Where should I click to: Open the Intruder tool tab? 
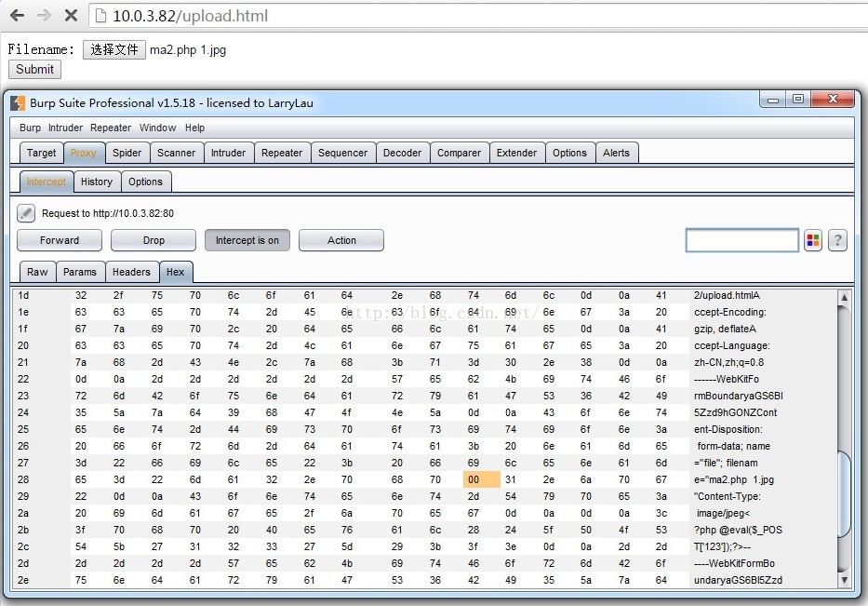229,153
